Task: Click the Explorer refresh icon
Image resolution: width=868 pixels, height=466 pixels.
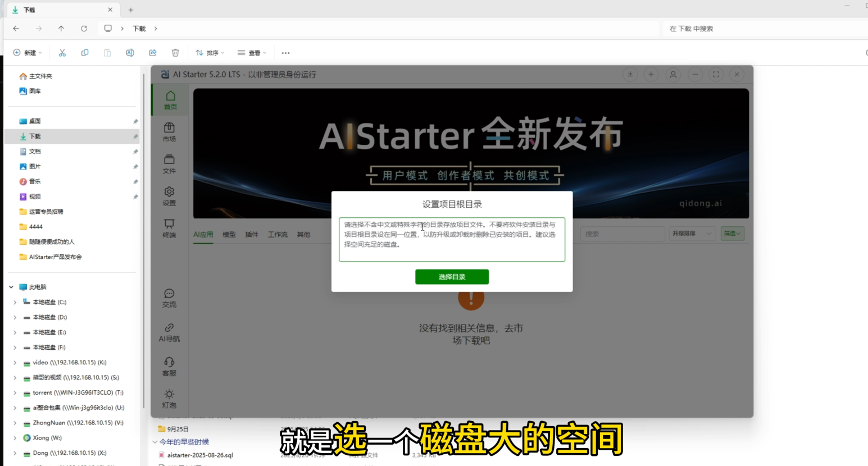Action: tap(84, 29)
